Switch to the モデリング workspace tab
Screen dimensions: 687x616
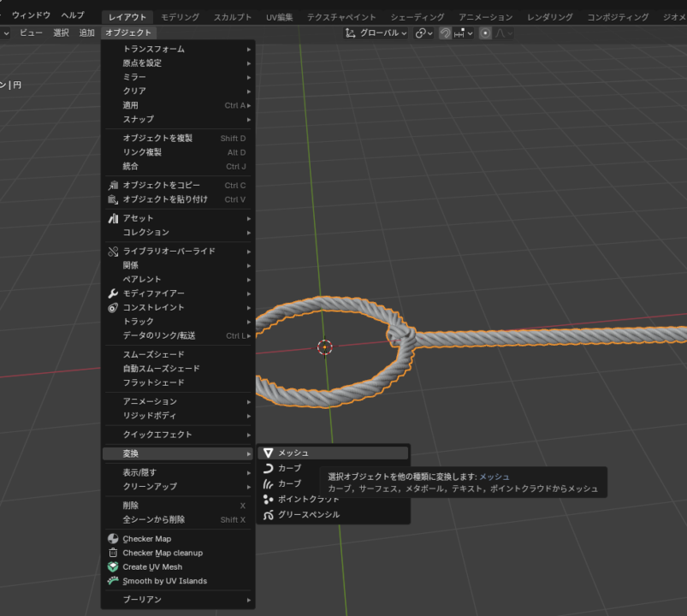point(178,17)
